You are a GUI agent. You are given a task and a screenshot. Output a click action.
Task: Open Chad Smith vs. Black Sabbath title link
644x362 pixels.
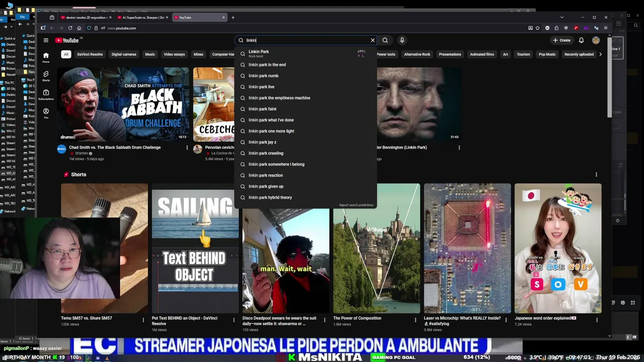(x=115, y=147)
